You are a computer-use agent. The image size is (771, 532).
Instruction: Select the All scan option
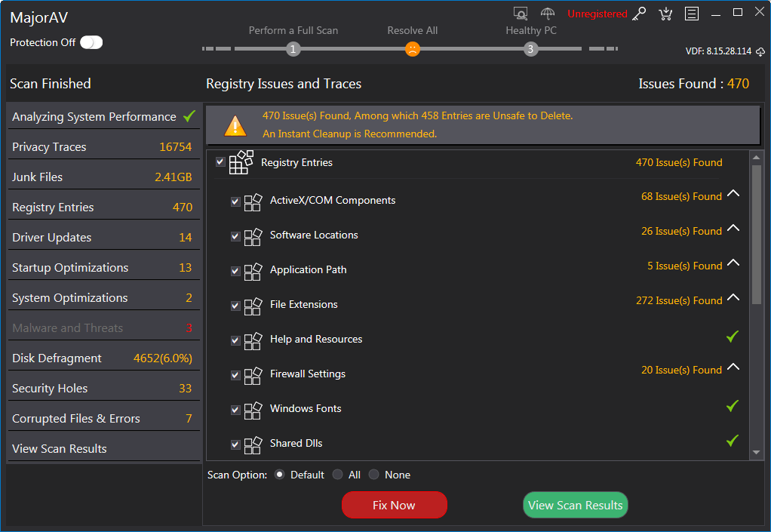(x=337, y=475)
